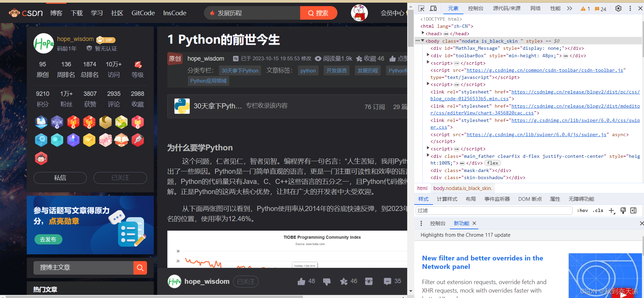Open swiper.js script link
The width and height of the screenshot is (644, 298).
[x=537, y=134]
